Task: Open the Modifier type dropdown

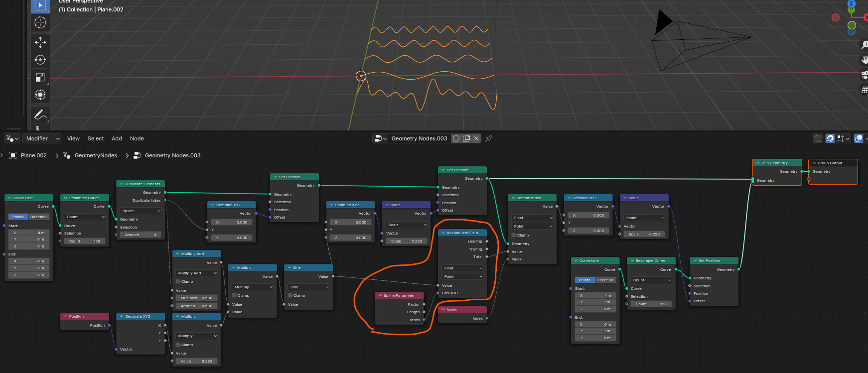Action: tap(42, 138)
